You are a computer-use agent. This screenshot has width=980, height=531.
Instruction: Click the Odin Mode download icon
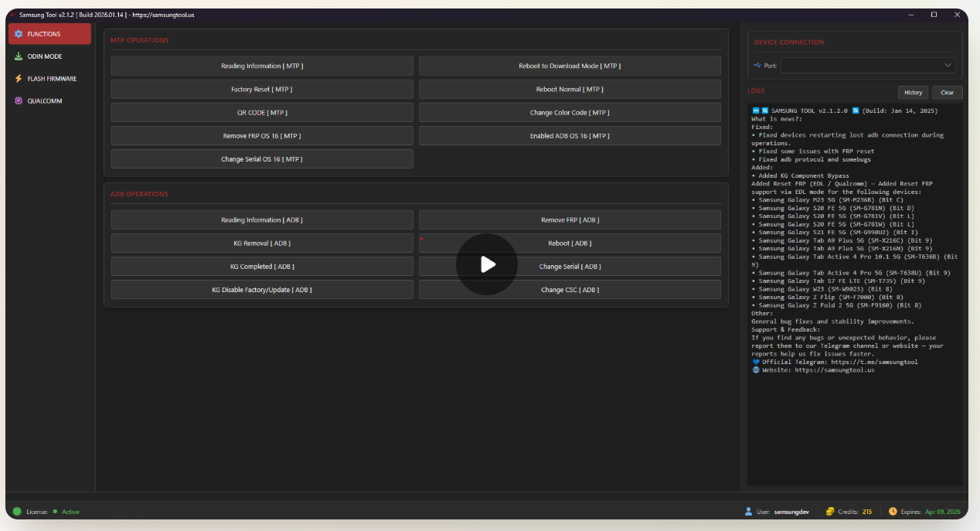click(19, 56)
